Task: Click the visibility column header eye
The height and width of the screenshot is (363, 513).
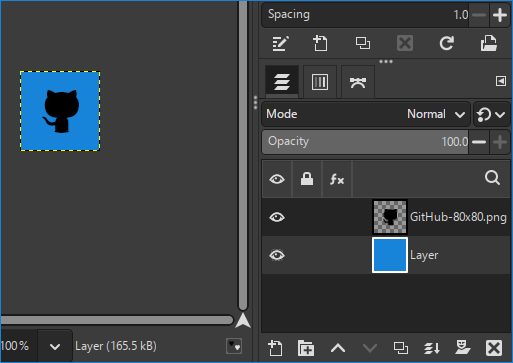Action: coord(277,179)
